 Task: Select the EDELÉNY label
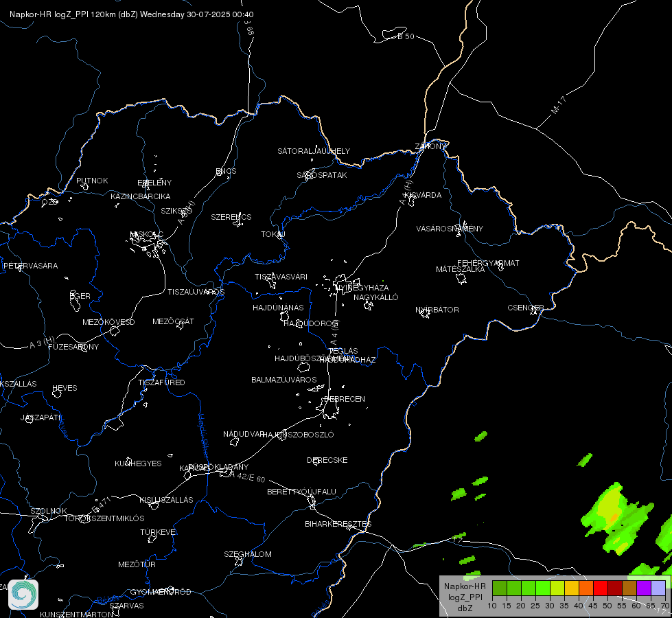[x=154, y=183]
